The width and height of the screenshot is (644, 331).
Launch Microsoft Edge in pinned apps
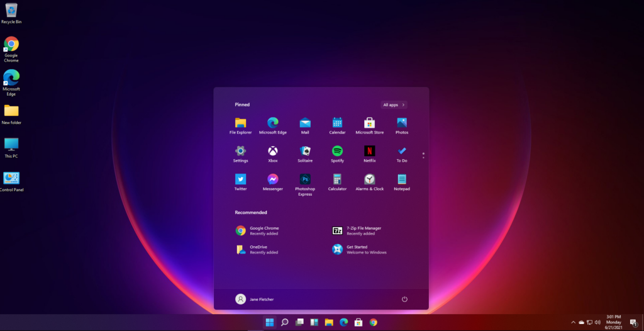pyautogui.click(x=273, y=126)
